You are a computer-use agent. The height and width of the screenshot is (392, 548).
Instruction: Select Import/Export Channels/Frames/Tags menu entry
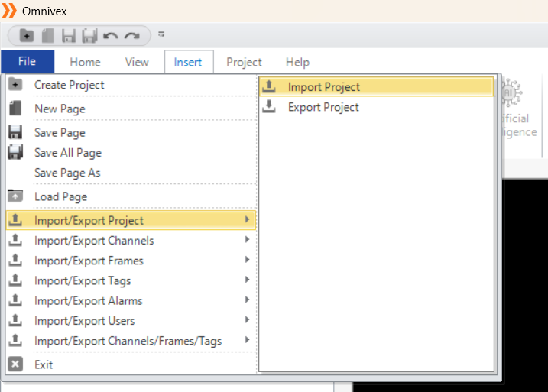(x=131, y=341)
